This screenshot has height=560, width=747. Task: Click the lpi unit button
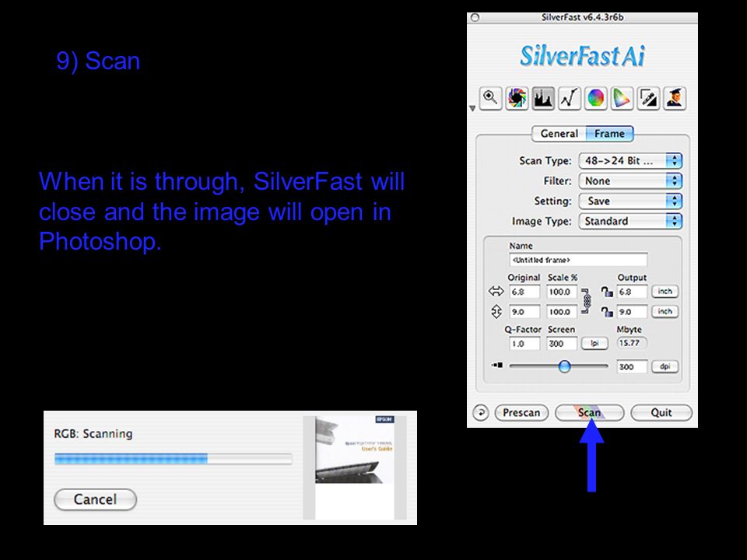tap(594, 343)
